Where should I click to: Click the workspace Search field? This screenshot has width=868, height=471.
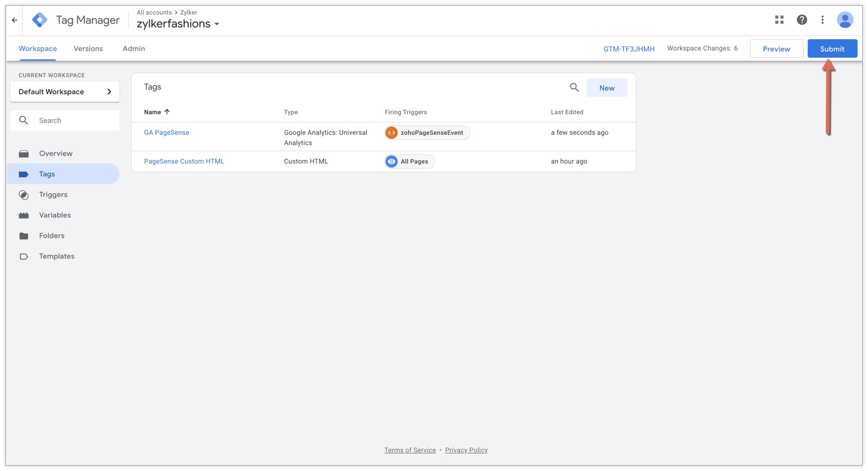(72, 120)
